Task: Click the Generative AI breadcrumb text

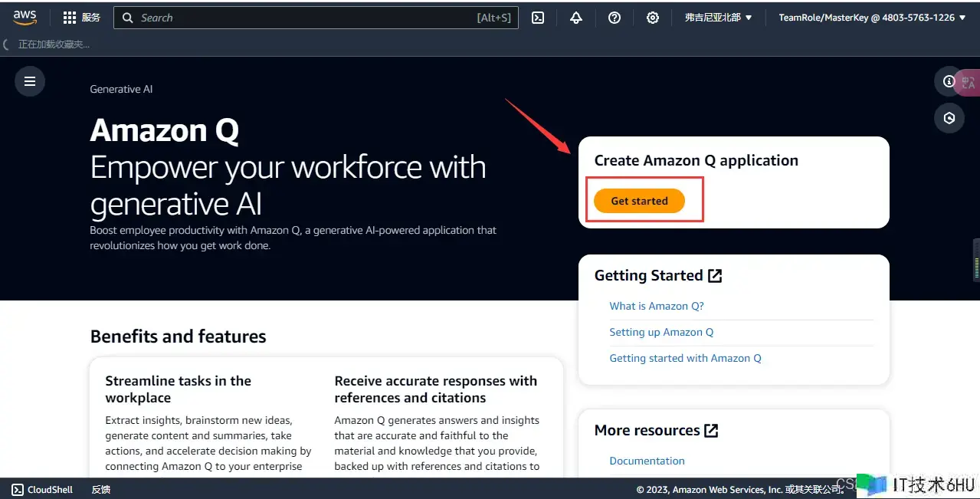Action: tap(121, 89)
